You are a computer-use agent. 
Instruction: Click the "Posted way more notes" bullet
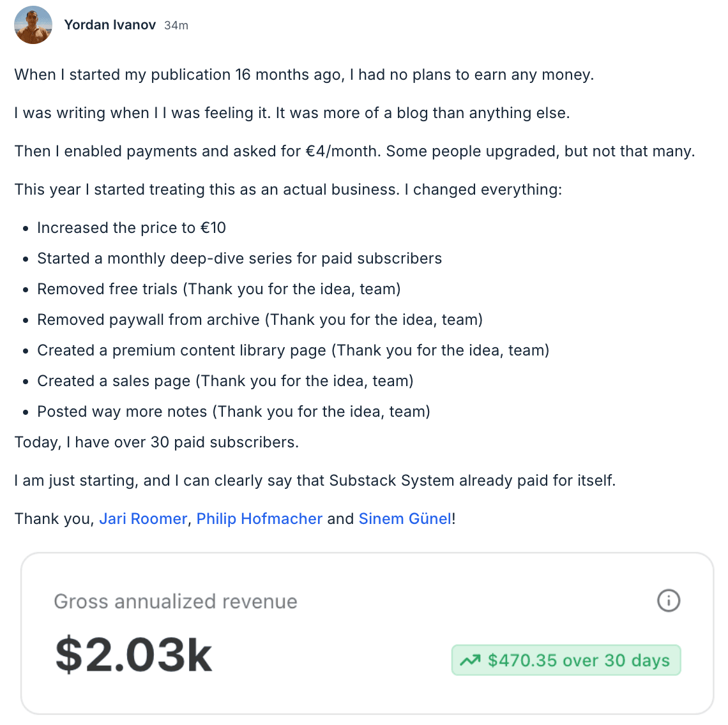tap(234, 412)
